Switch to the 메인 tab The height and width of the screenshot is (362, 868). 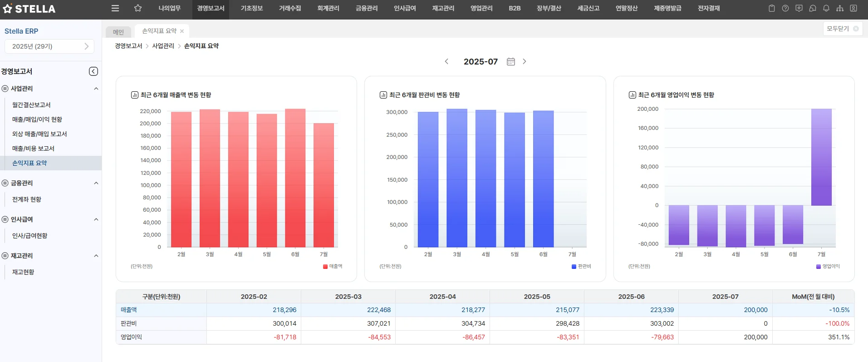coord(118,32)
